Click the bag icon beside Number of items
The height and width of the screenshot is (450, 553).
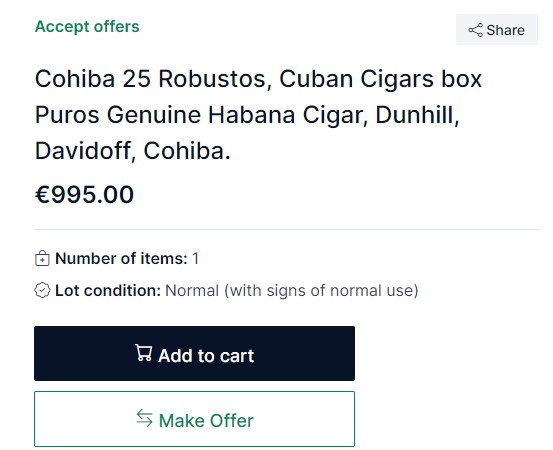click(x=42, y=258)
